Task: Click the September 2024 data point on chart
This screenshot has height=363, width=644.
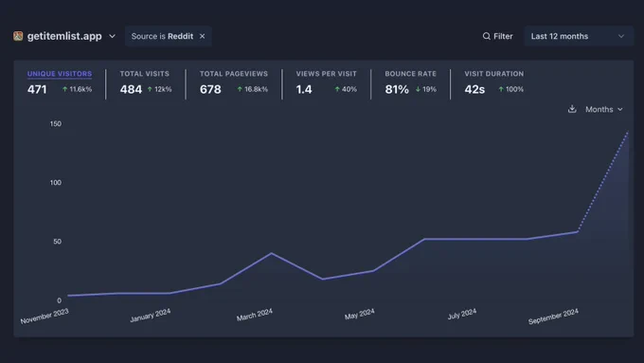Action: [578, 232]
